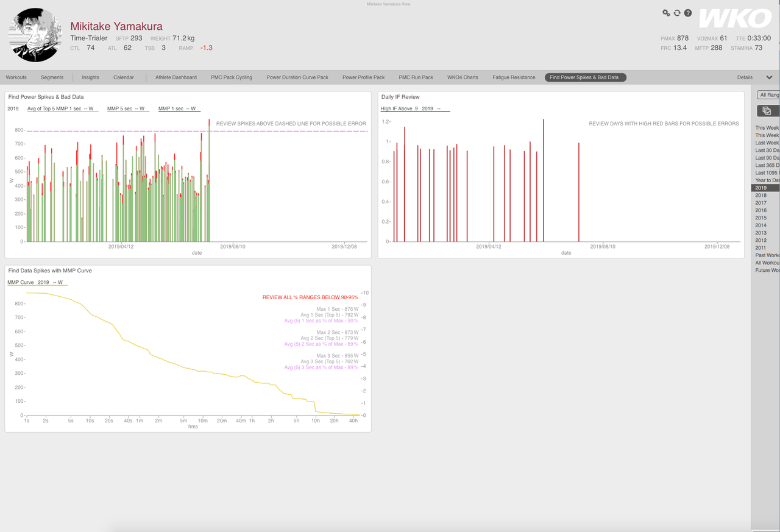This screenshot has width=780, height=532.
Task: Select the 2018 range
Action: (761, 196)
